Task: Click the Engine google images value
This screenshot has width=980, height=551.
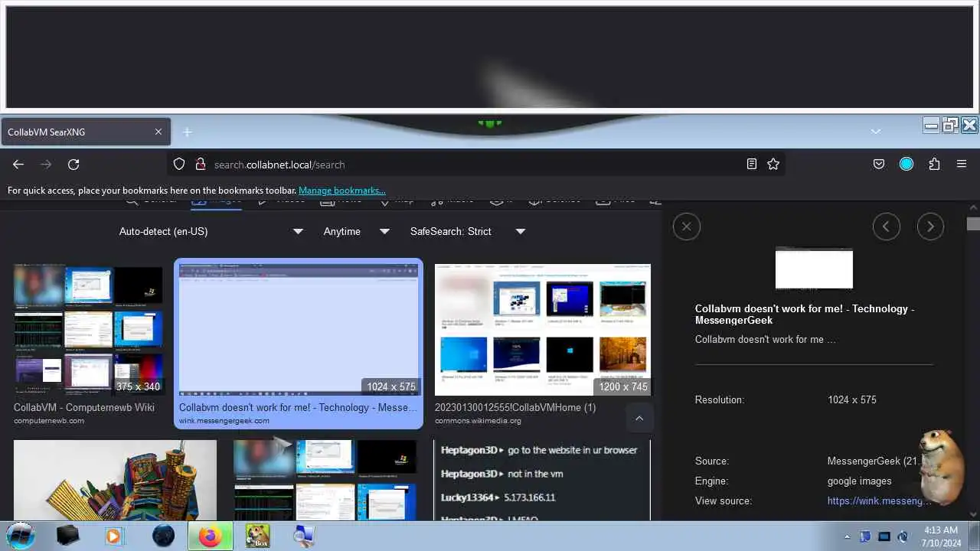Action: pyautogui.click(x=860, y=481)
